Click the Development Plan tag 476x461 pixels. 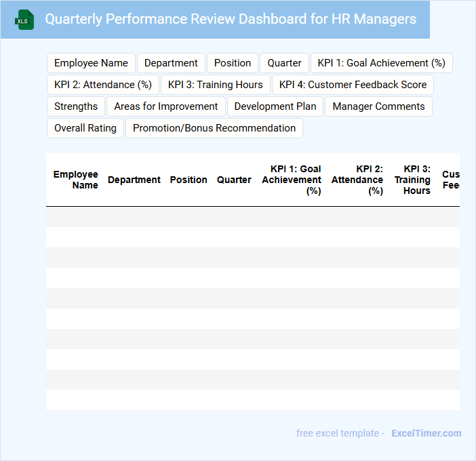[x=275, y=106]
